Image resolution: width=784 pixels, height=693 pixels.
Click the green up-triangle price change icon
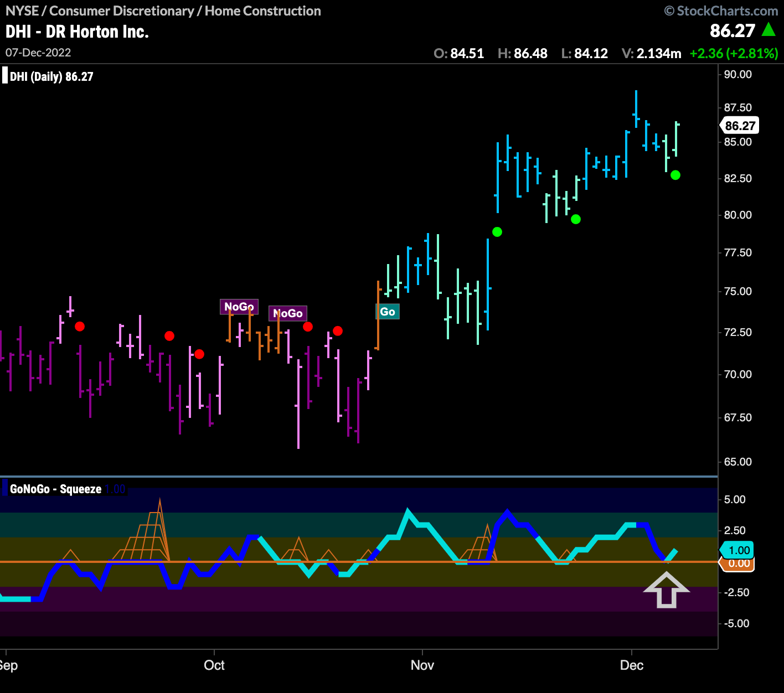point(768,30)
